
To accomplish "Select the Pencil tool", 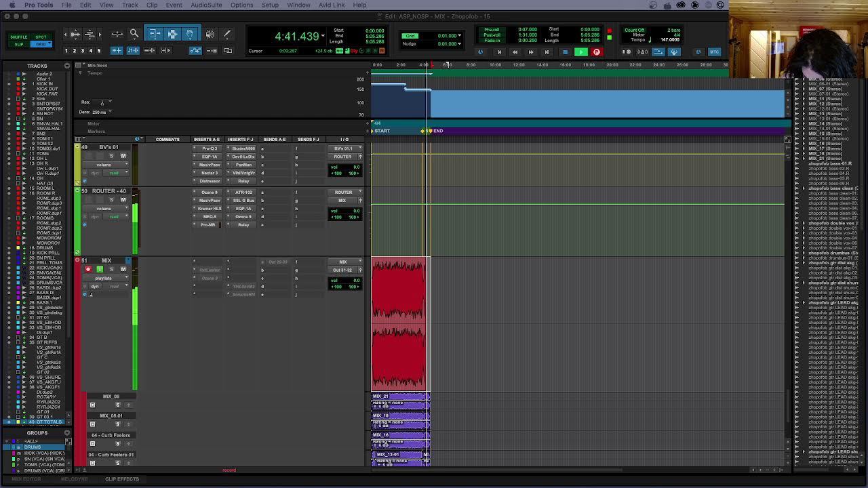I will (x=226, y=34).
